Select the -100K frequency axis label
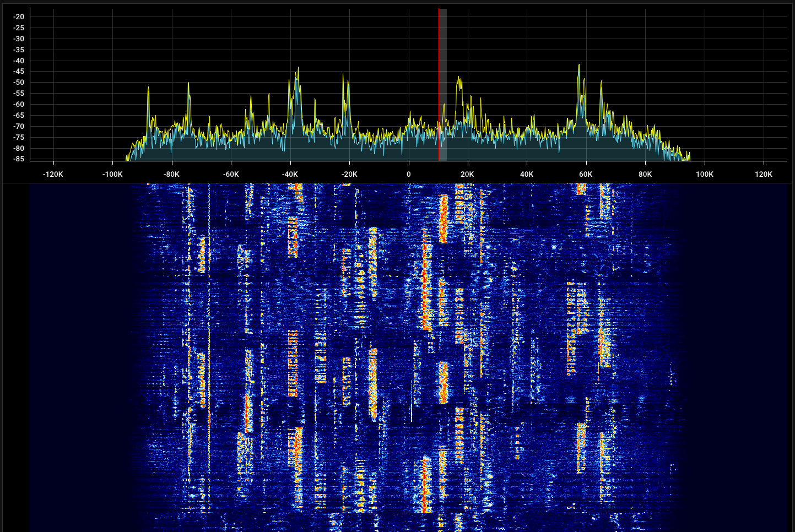The width and height of the screenshot is (795, 532). [x=112, y=174]
